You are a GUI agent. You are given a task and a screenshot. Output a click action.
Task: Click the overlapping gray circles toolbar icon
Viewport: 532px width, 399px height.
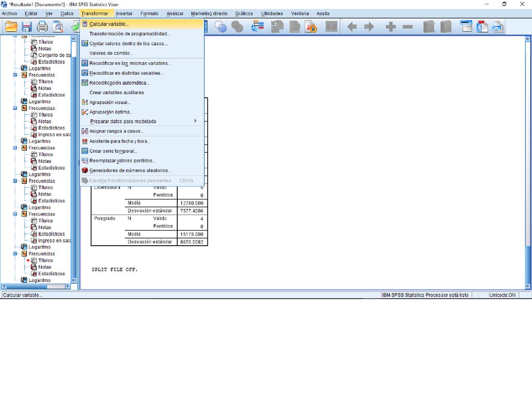237,27
